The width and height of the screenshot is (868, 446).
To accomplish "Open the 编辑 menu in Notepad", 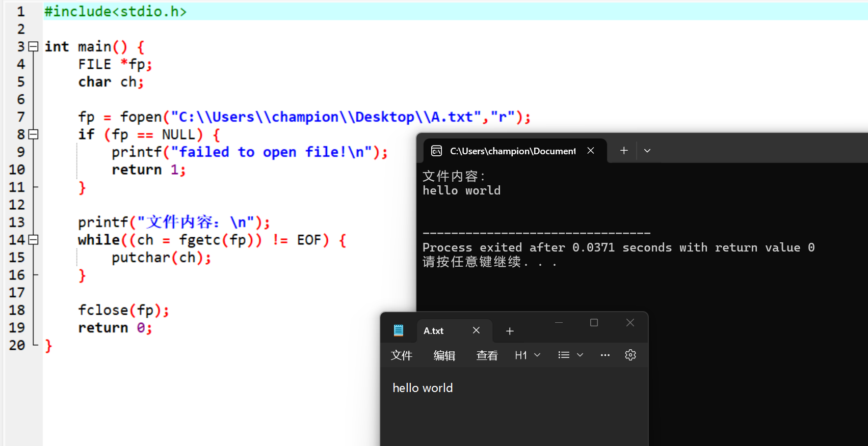I will (444, 355).
